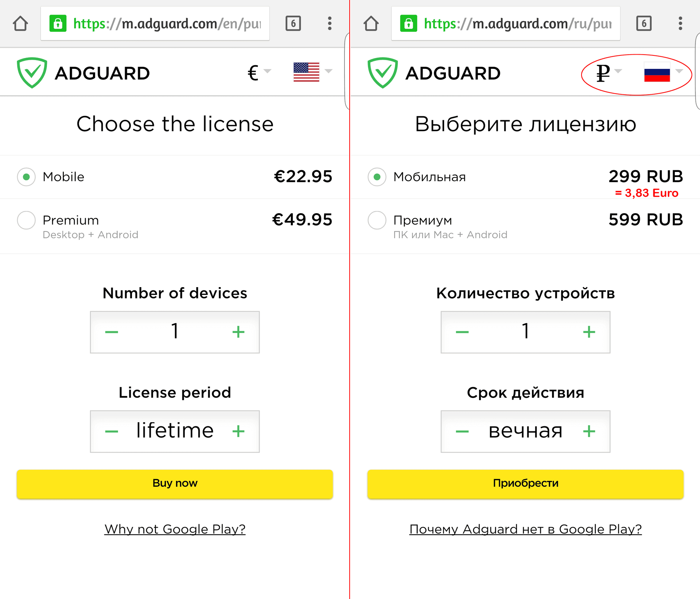Open the Euro currency dropdown
Image resolution: width=700 pixels, height=599 pixels.
tap(259, 72)
